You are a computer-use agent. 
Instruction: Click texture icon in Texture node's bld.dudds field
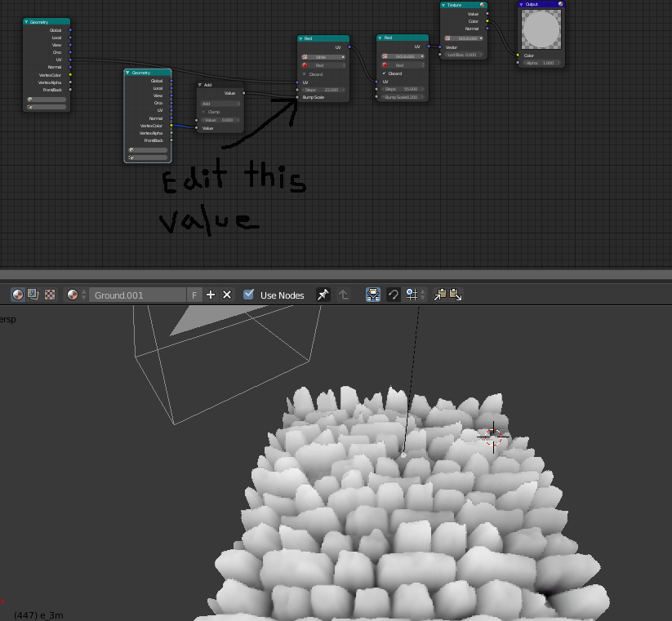coord(447,38)
